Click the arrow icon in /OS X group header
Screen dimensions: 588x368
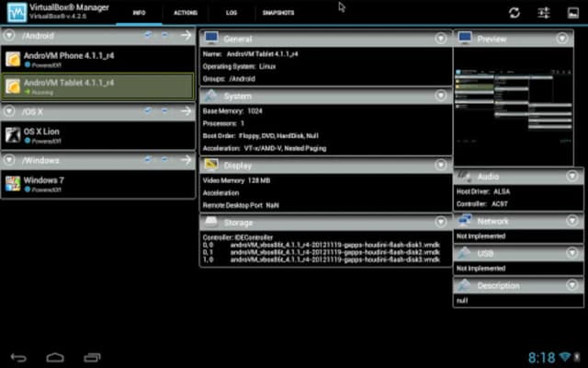[186, 111]
